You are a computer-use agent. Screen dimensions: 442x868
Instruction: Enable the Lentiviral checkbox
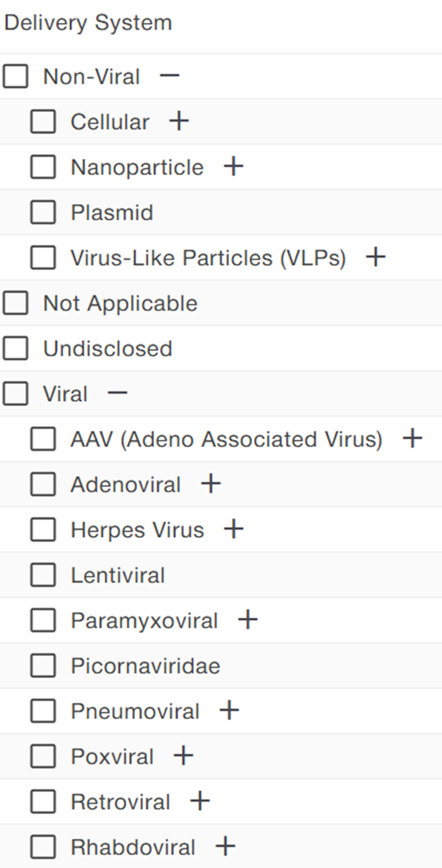click(43, 575)
